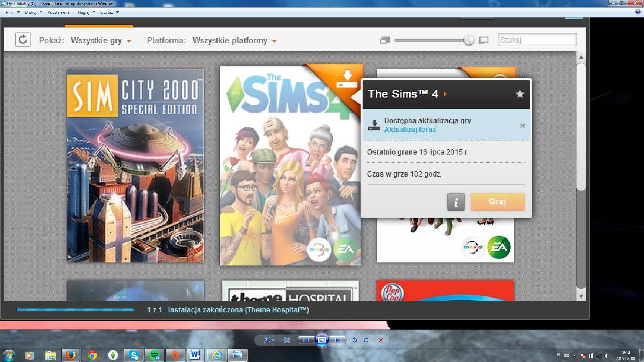Open the 'Wszystkie gry' filter dropdown
Screen dimensions: 644x362
pyautogui.click(x=101, y=41)
